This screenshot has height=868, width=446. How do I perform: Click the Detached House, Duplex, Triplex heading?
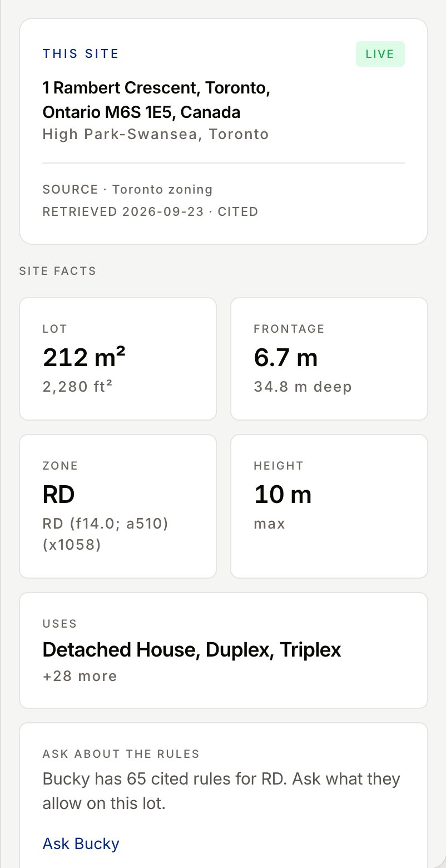192,649
